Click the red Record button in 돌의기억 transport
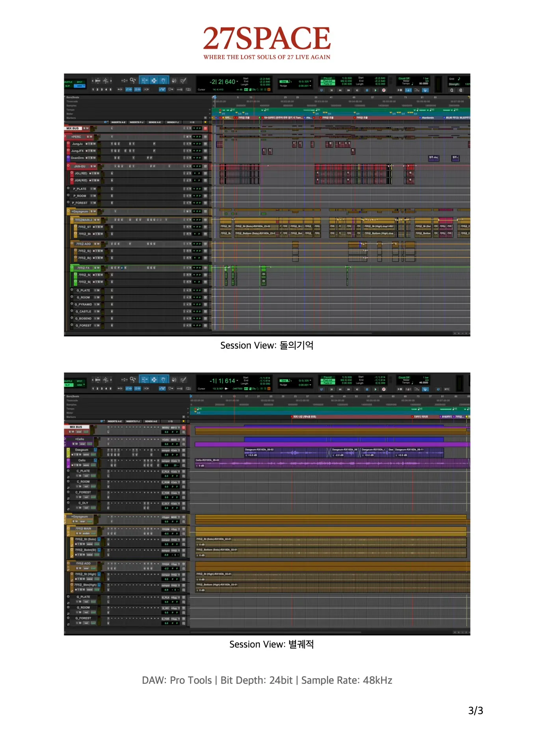This screenshot has width=534, height=756. point(383,90)
